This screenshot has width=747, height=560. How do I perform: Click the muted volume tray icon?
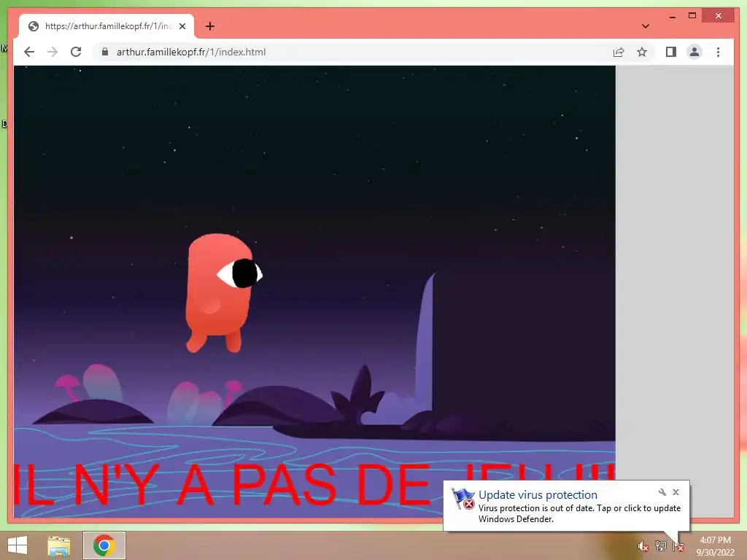point(643,547)
